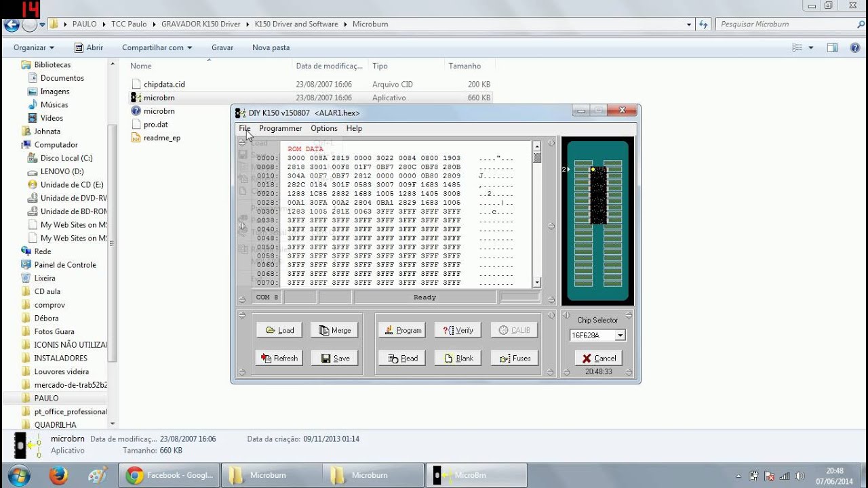
Task: Select LENOVO (D:) drive
Action: coord(62,171)
